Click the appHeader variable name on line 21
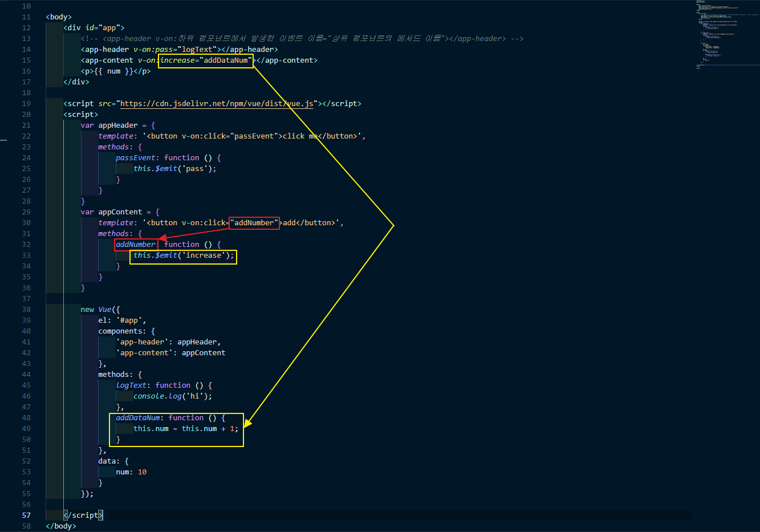This screenshot has width=760, height=532. [118, 125]
